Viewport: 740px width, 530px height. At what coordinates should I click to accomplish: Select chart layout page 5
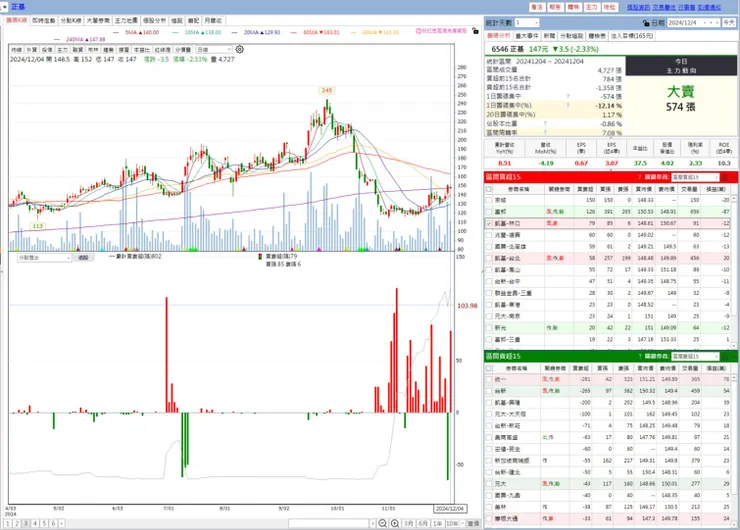click(x=44, y=523)
